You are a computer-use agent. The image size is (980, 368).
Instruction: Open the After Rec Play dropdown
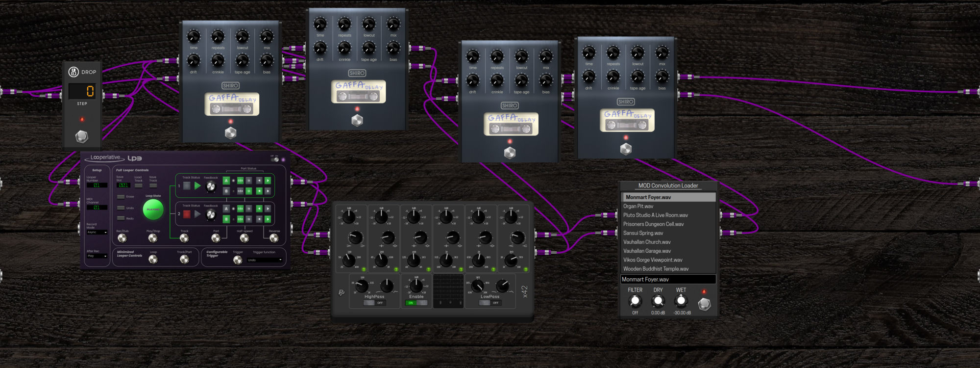pyautogui.click(x=97, y=256)
